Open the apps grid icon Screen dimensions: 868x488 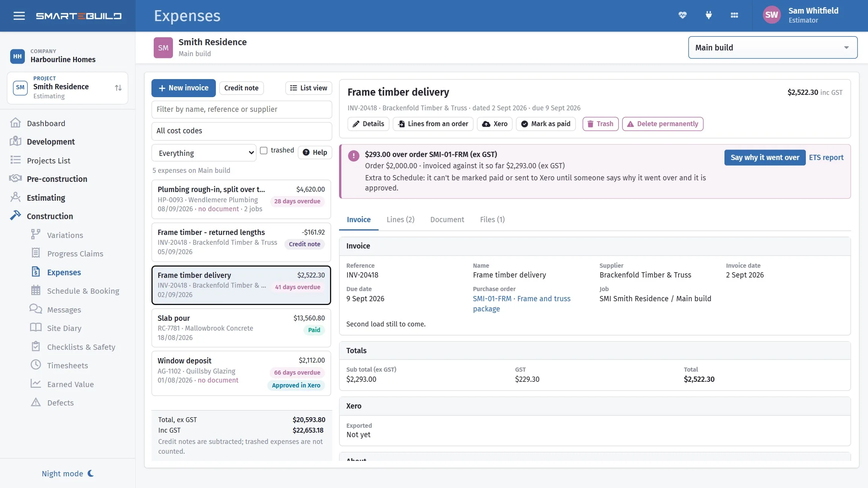tap(734, 15)
